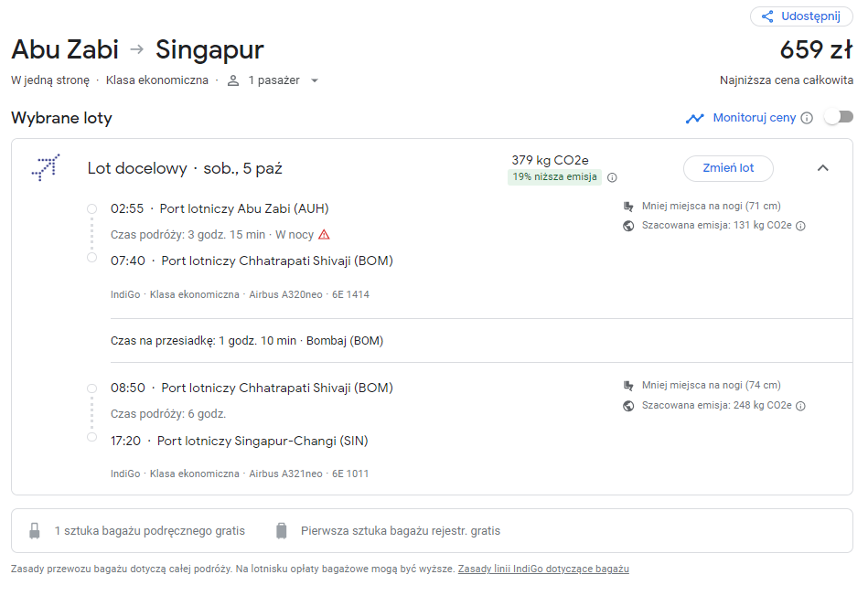Click the passenger person icon
868x596 pixels.
[233, 80]
